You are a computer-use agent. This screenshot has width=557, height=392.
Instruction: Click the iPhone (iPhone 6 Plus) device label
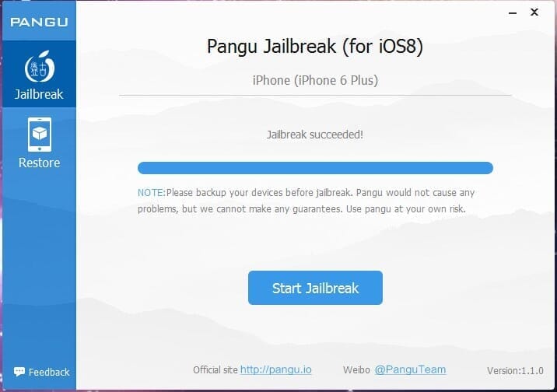315,80
